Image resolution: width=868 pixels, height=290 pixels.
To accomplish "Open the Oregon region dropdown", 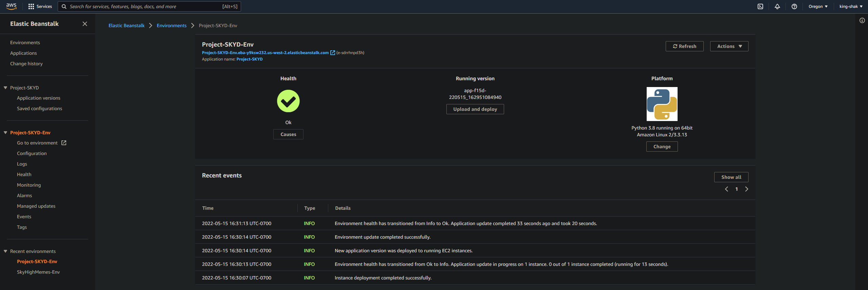I will [818, 6].
